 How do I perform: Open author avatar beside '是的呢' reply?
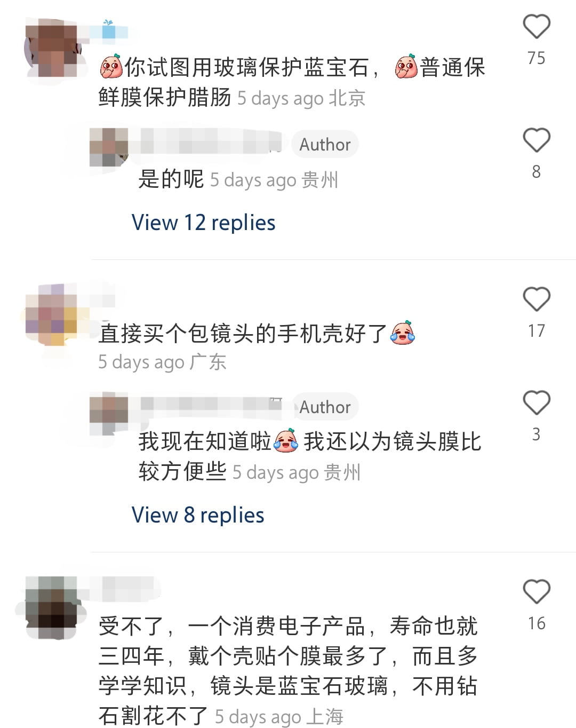click(109, 147)
